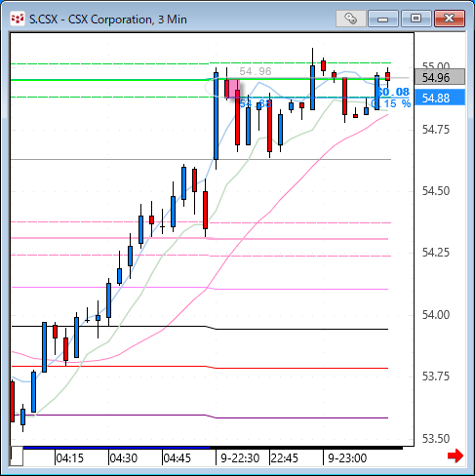Close the CSX chart window
This screenshot has height=476, width=475.
[x=450, y=19]
